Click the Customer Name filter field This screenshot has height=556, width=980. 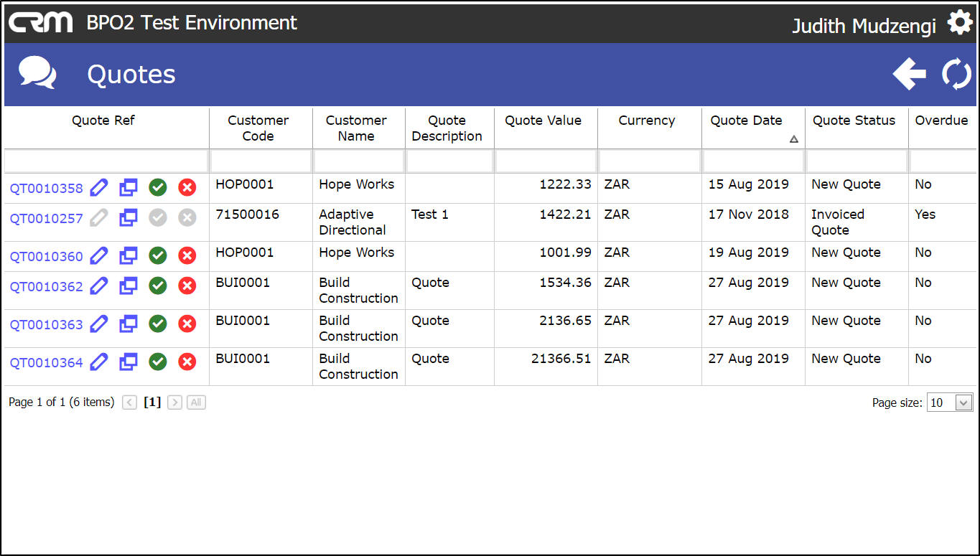359,161
